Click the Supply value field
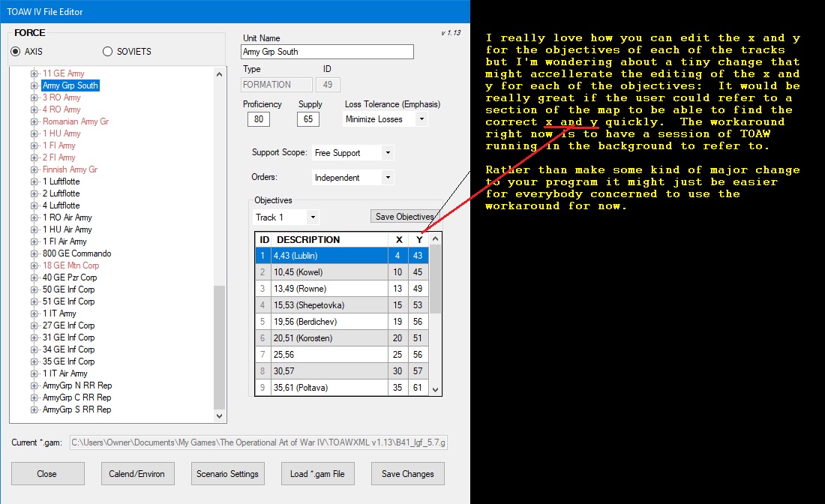 [x=308, y=119]
